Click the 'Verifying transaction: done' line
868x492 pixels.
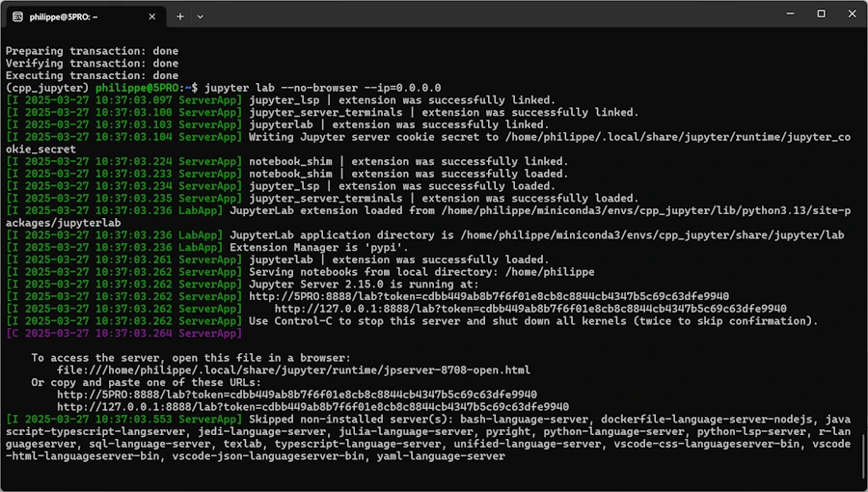click(92, 63)
